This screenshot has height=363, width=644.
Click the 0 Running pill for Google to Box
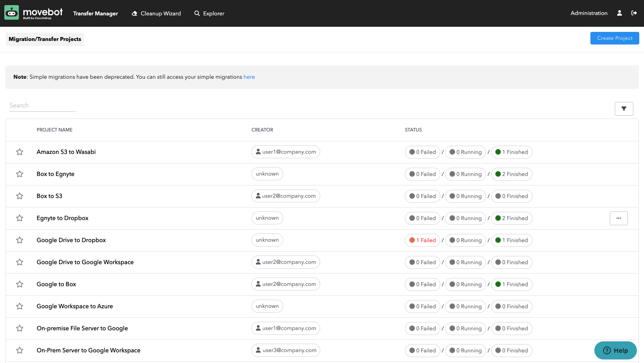tap(465, 284)
